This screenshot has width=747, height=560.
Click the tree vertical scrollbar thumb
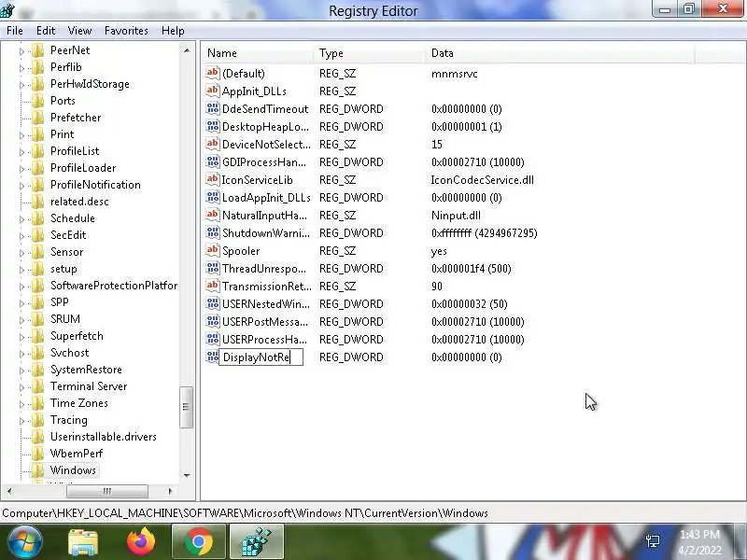[x=186, y=407]
